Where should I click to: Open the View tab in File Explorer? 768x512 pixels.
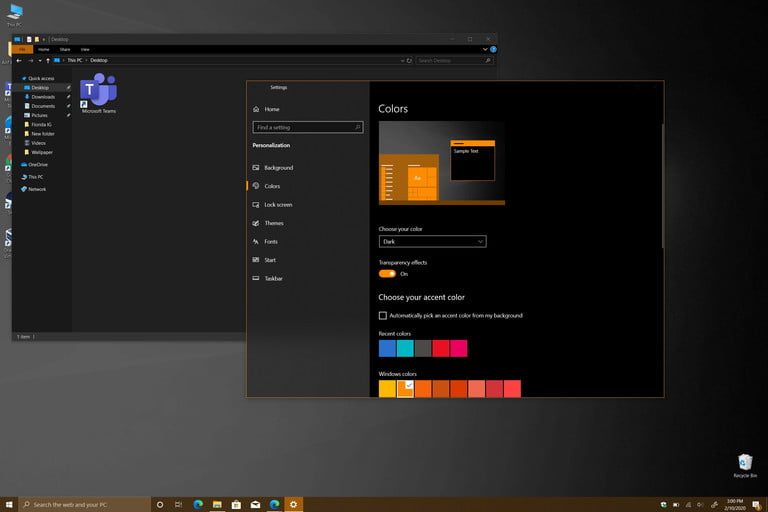pyautogui.click(x=85, y=49)
